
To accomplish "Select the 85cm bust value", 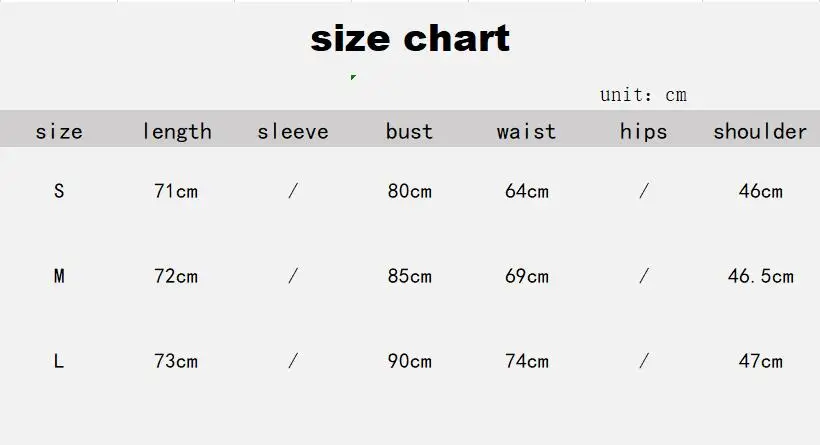I will [x=409, y=275].
